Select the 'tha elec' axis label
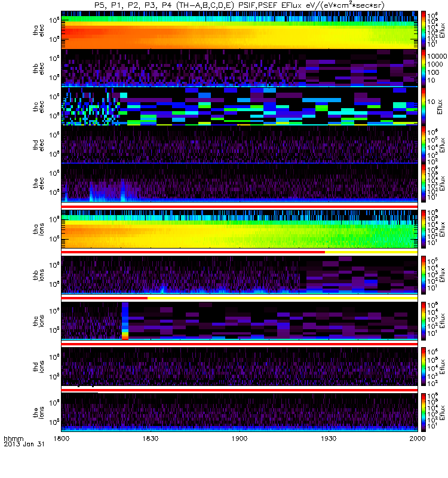448x478 pixels. [x=38, y=30]
